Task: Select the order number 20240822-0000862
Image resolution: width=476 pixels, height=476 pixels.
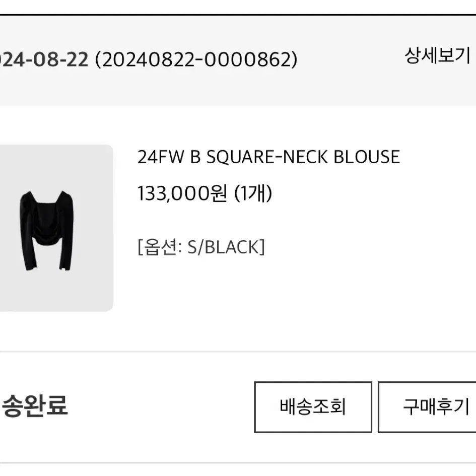Action: pos(196,59)
